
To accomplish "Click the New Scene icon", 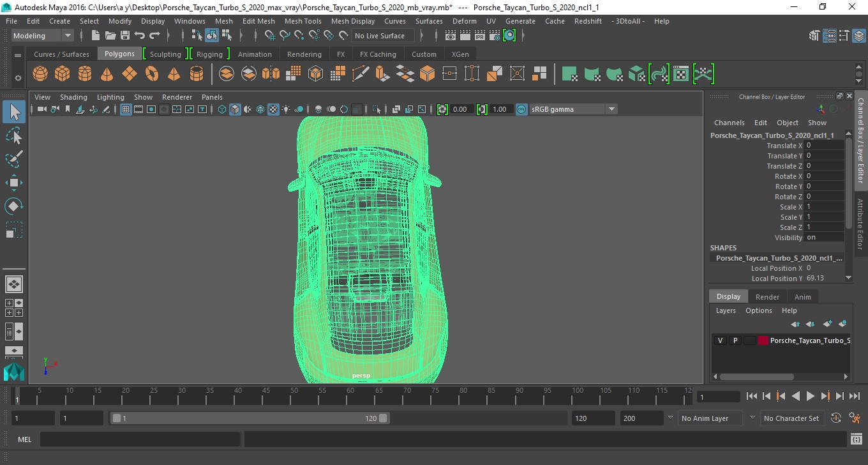I will coord(96,36).
